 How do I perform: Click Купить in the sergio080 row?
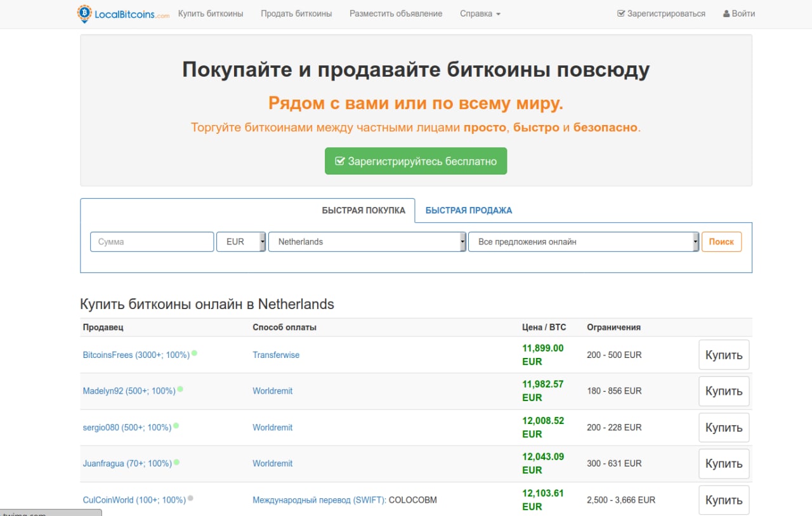click(x=724, y=428)
